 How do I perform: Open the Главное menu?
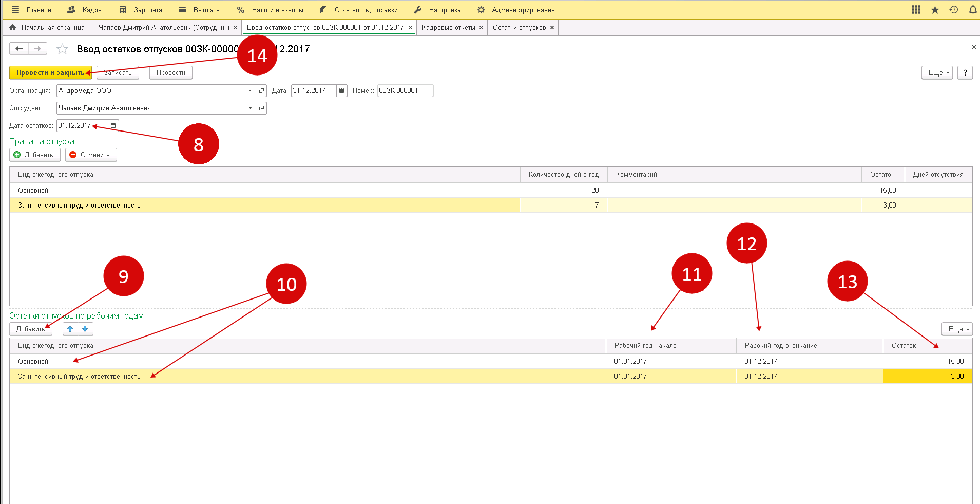point(39,10)
